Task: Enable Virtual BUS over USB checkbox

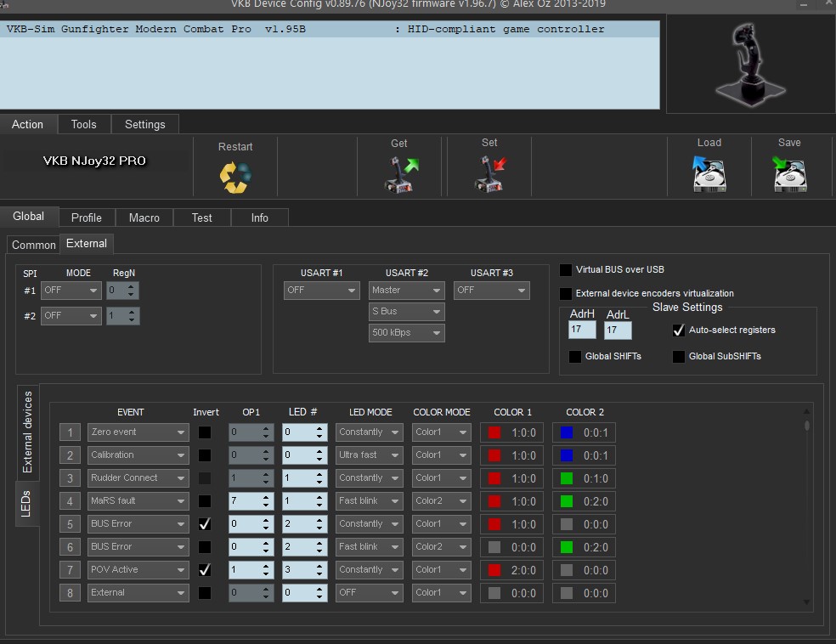Action: pos(567,270)
